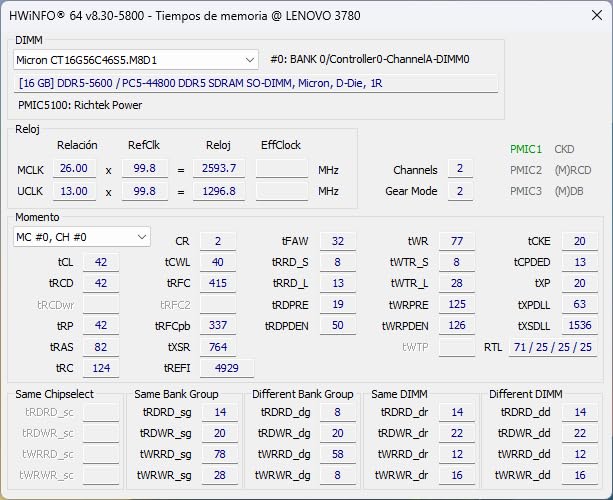Click the MCLK ratio value 26.00
This screenshot has height=500, width=613.
[74, 168]
